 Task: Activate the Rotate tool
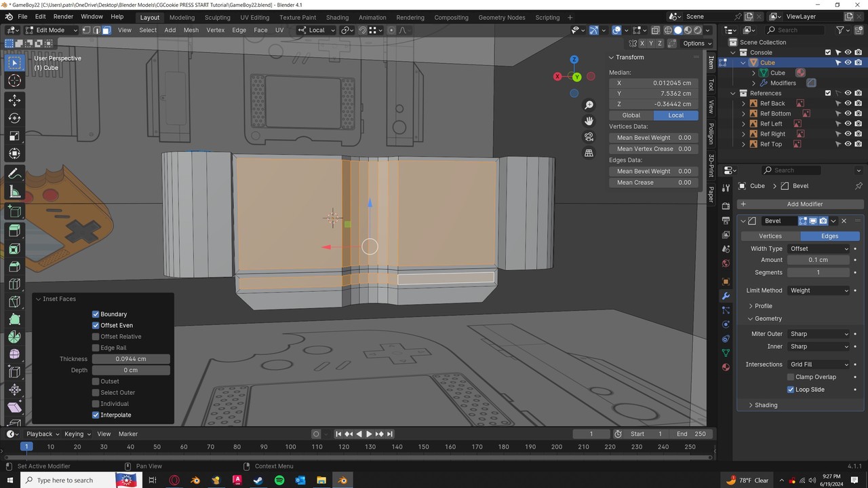[x=14, y=118]
